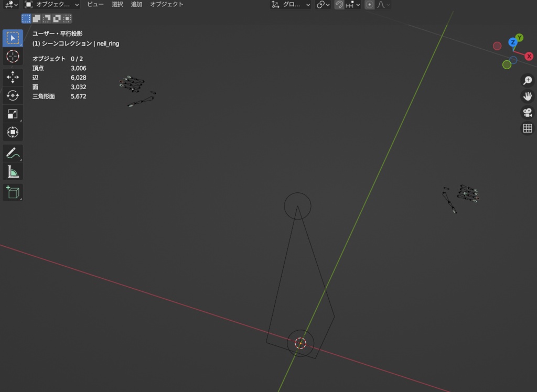Choose the Rotate tool

click(x=13, y=95)
